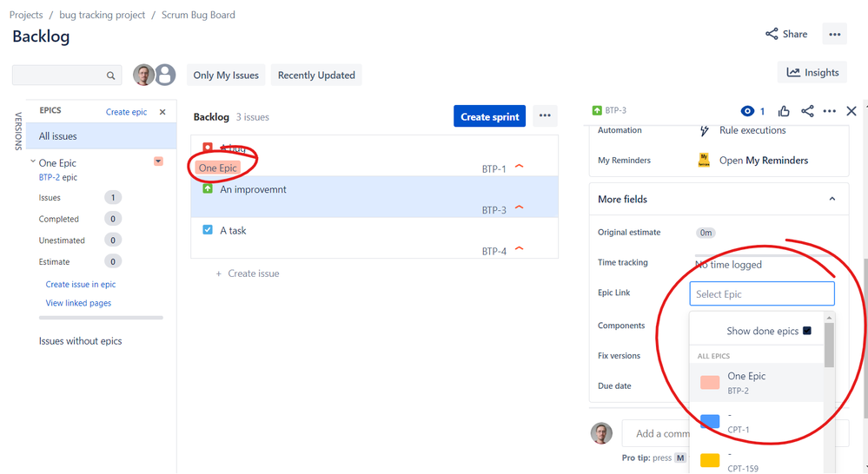868x474 pixels.
Task: Open Scrum Bug Board breadcrumb
Action: 198,15
